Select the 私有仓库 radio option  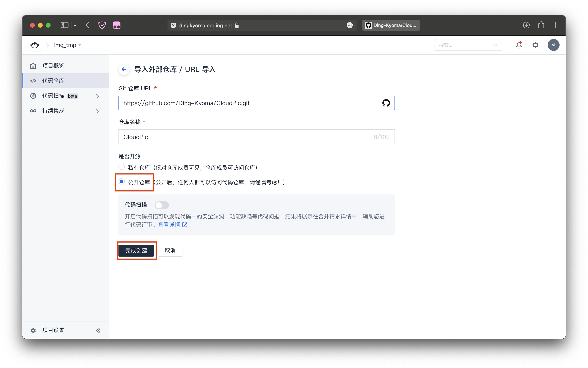pos(122,167)
